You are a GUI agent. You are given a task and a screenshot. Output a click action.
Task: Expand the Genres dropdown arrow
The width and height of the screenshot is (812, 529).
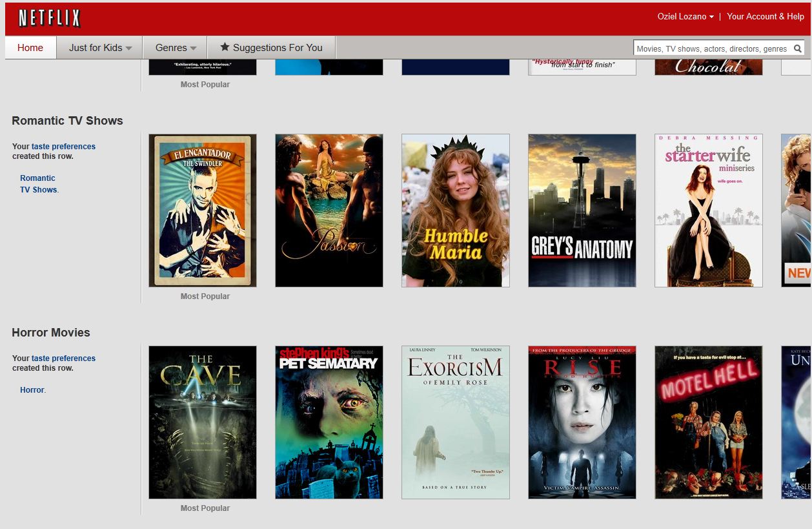[193, 48]
